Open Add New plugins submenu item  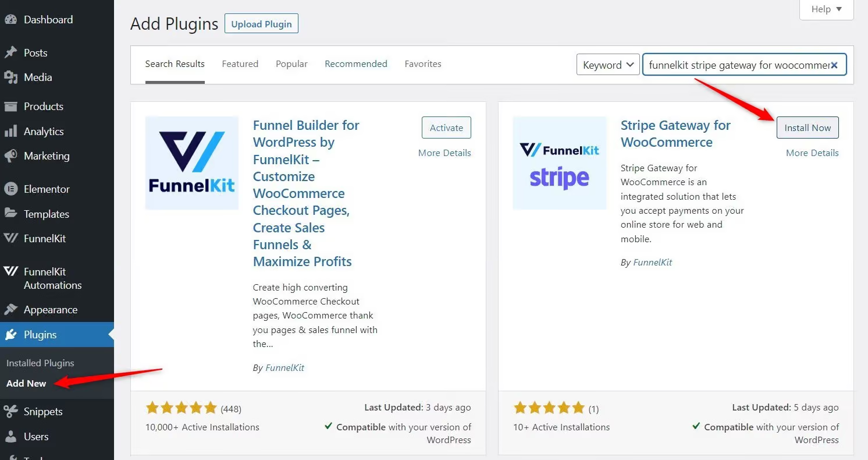pyautogui.click(x=26, y=383)
